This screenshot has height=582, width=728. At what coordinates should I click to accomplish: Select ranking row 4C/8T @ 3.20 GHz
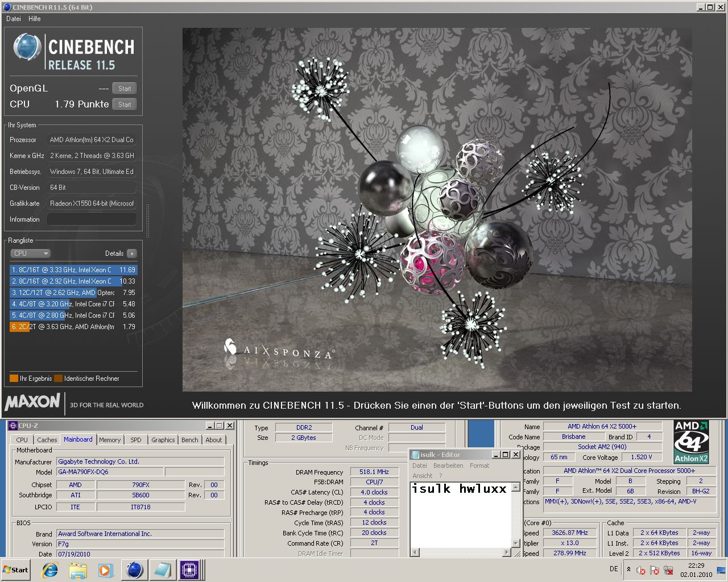pos(73,304)
